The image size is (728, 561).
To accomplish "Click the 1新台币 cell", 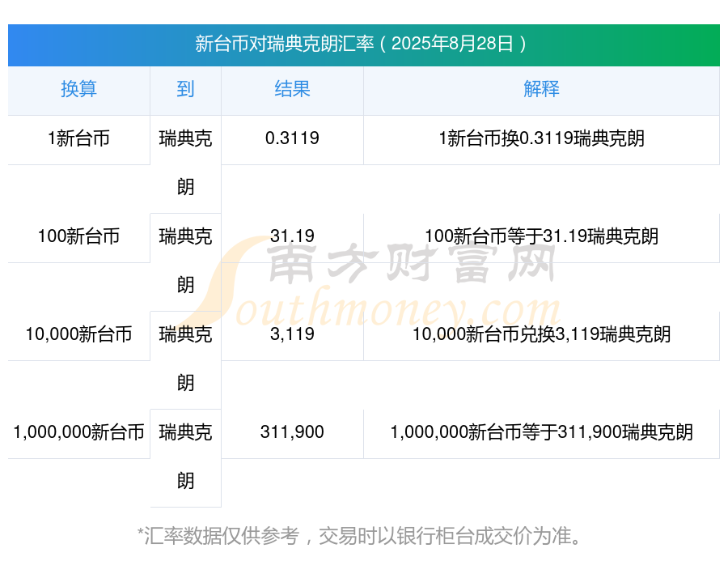I will click(x=79, y=138).
